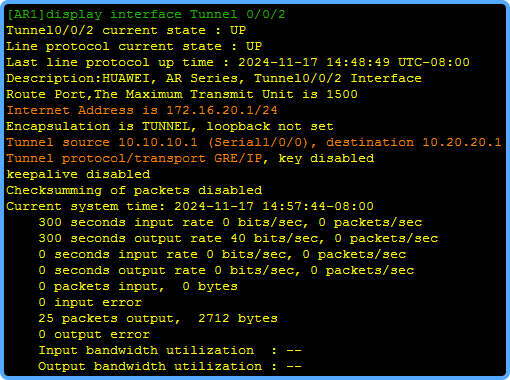Screen dimensions: 510x380
Task: Click the Current system time line
Action: coord(190,206)
